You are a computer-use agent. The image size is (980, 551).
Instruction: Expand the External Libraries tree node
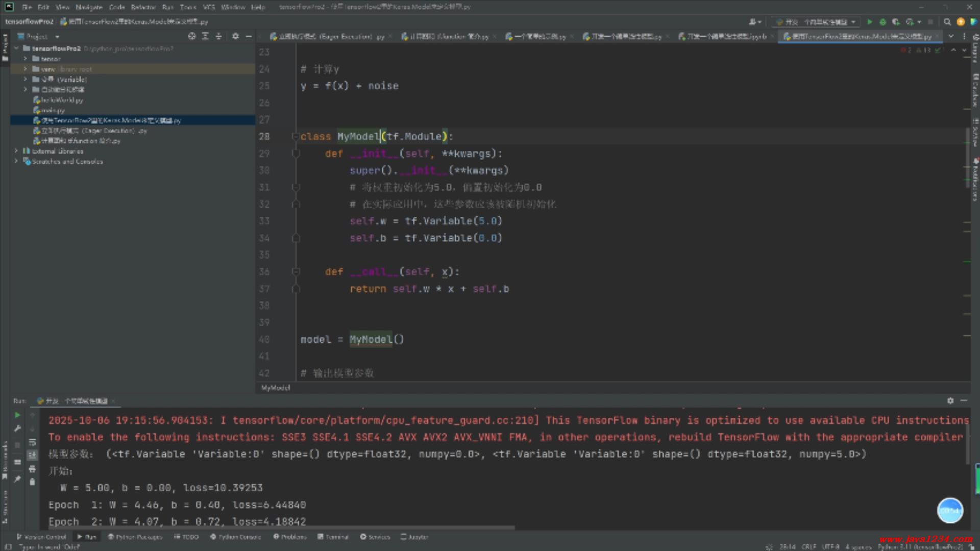click(16, 151)
